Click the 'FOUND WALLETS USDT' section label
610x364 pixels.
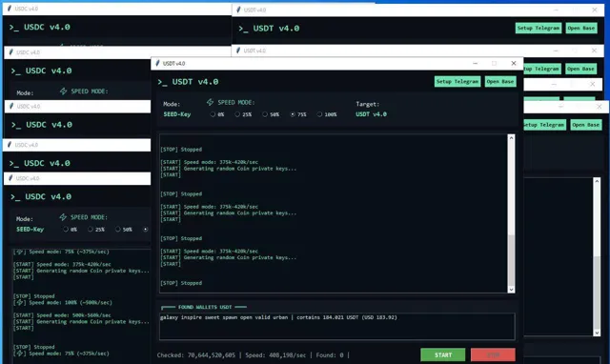[x=205, y=307]
